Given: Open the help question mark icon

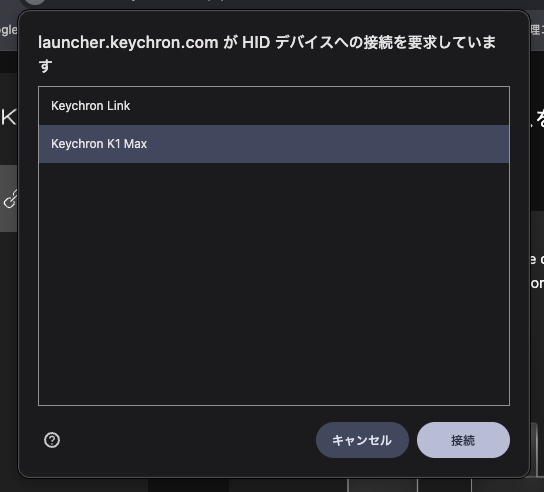Looking at the screenshot, I should coord(52,440).
